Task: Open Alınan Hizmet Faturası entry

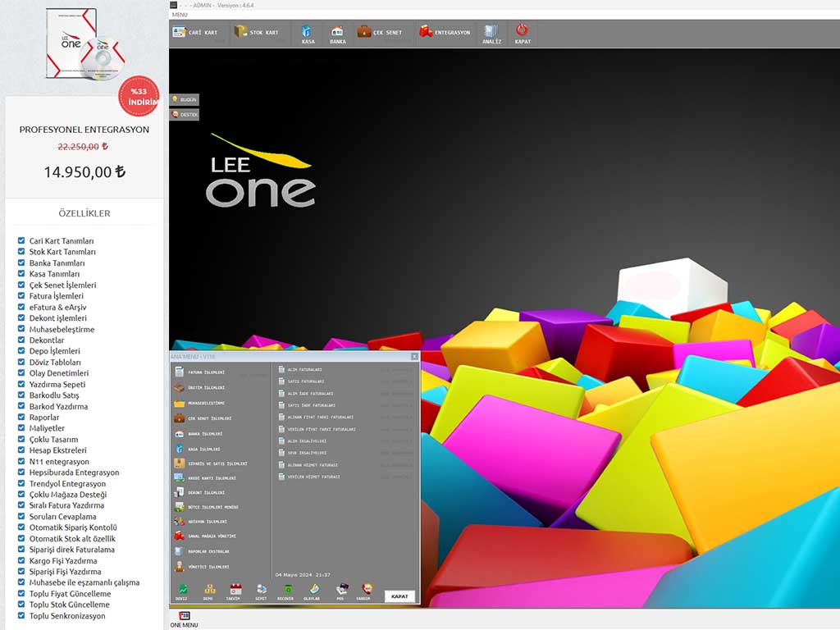Action: 308,465
